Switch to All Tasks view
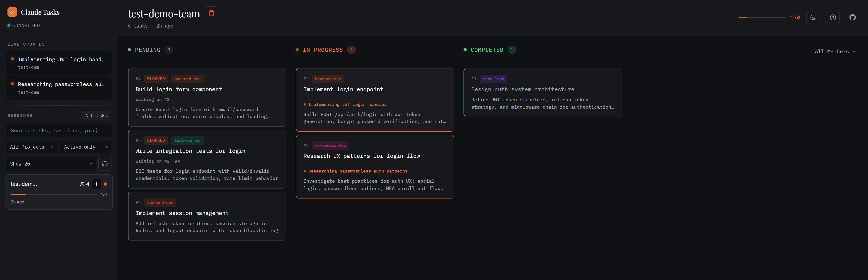868x280 pixels. [96, 115]
